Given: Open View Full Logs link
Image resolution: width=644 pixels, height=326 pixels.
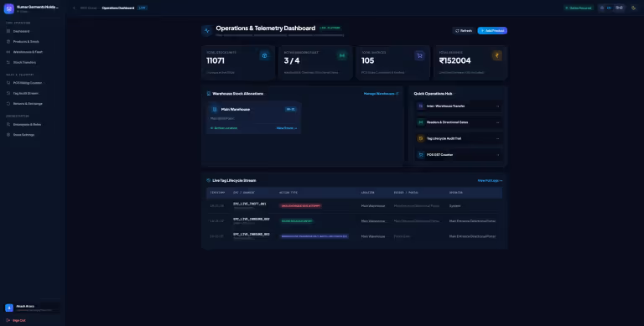Looking at the screenshot, I should pyautogui.click(x=490, y=180).
